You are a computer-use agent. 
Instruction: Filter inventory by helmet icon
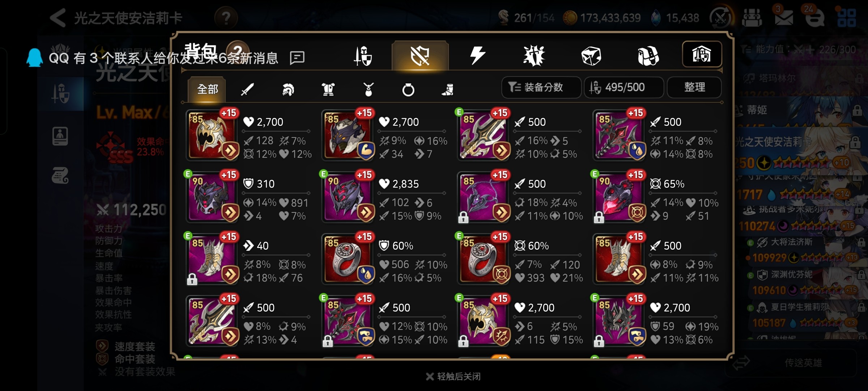tap(288, 89)
